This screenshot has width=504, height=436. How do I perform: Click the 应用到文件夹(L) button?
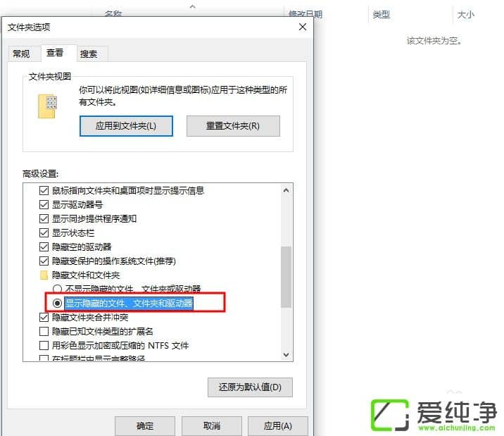point(126,126)
